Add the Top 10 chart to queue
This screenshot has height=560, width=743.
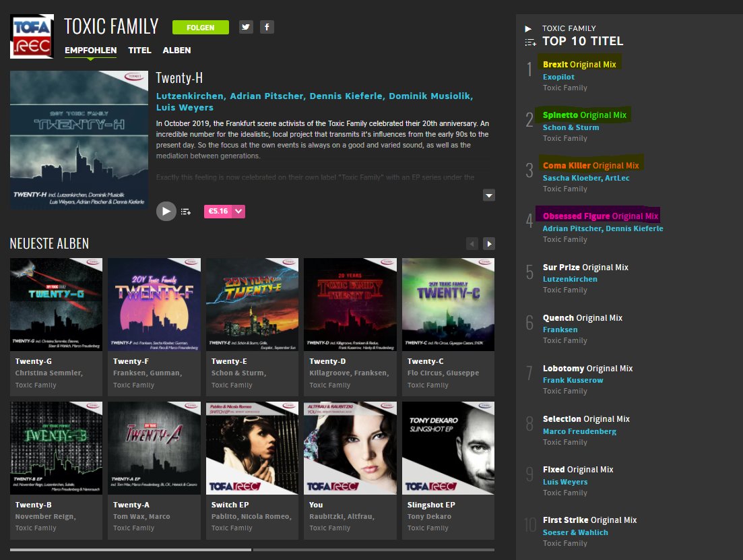pos(530,42)
